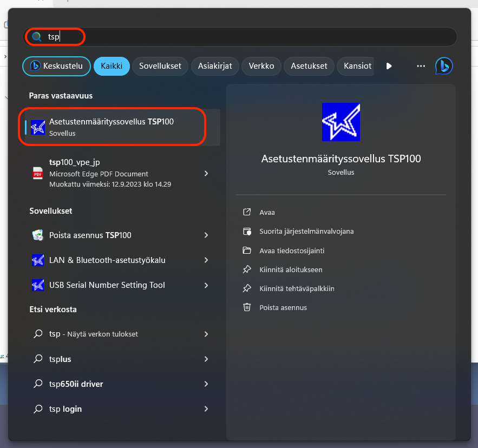
Task: Show more filters with the arrow
Action: [x=389, y=66]
